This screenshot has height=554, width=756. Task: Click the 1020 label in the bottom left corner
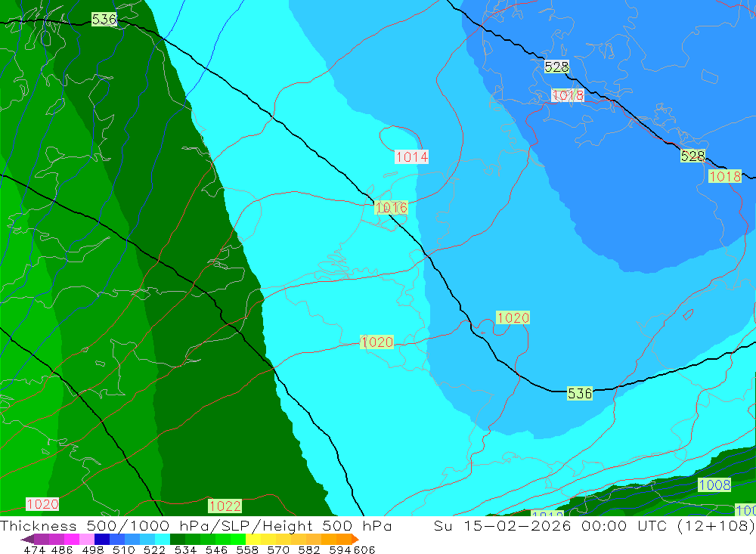coord(42,504)
